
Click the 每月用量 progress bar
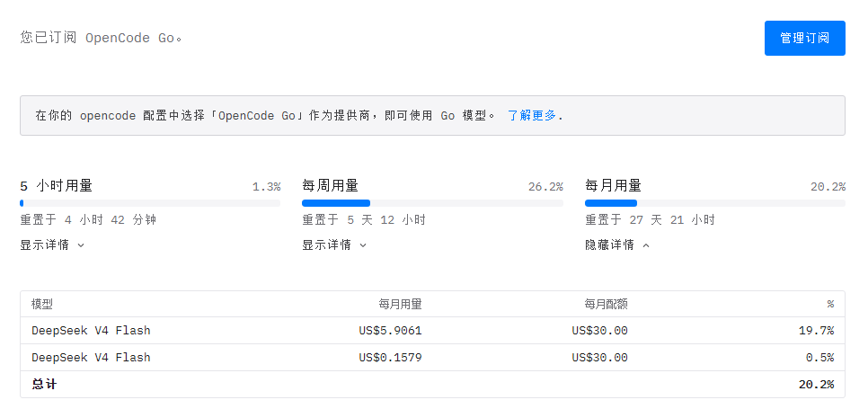(x=715, y=203)
